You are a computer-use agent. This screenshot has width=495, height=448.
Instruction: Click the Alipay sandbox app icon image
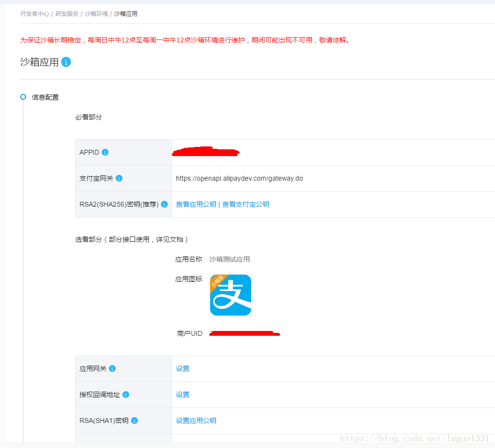pyautogui.click(x=230, y=295)
